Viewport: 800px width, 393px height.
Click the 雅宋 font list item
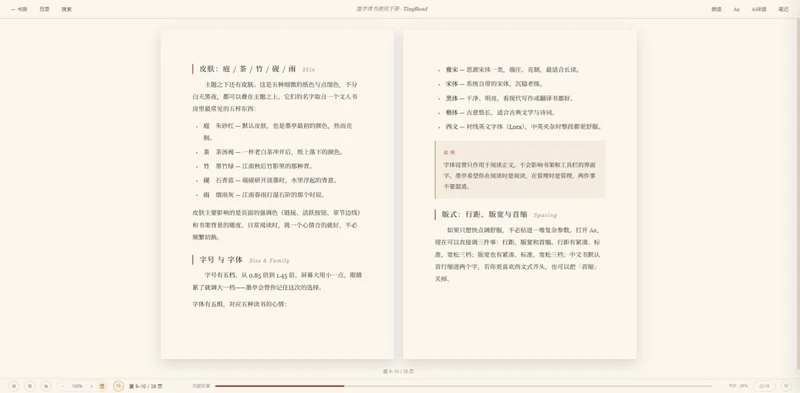(512, 69)
